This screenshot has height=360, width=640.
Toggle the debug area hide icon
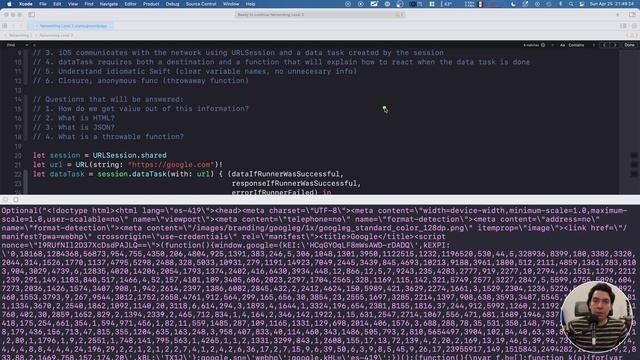pyautogui.click(x=5, y=200)
